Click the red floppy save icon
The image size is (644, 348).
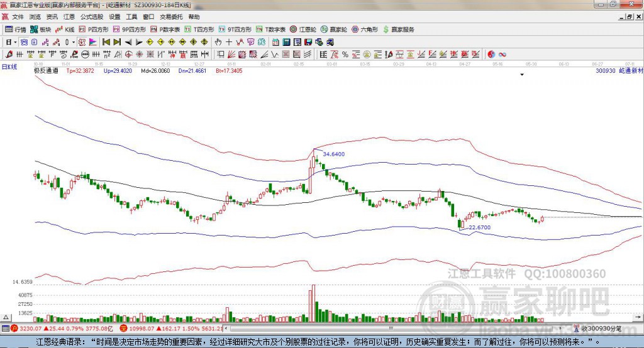point(308,42)
